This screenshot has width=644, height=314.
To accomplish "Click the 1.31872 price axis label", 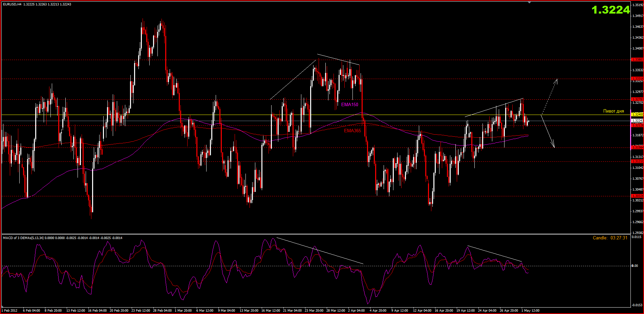I will [638, 135].
